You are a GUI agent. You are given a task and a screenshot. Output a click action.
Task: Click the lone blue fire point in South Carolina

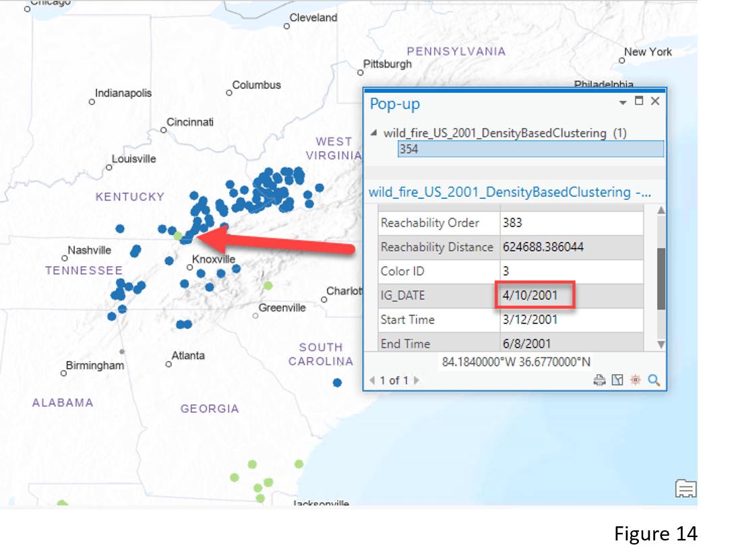coord(338,383)
